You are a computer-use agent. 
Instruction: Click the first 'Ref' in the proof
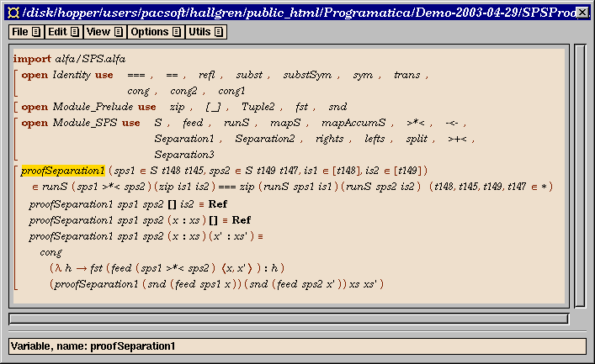tap(217, 204)
